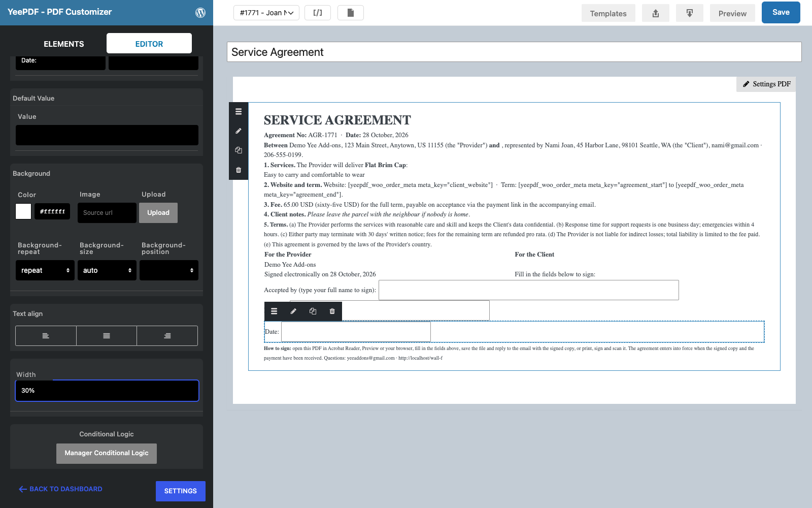Edit the Date field via pencil icon
The width and height of the screenshot is (812, 508).
(x=293, y=311)
